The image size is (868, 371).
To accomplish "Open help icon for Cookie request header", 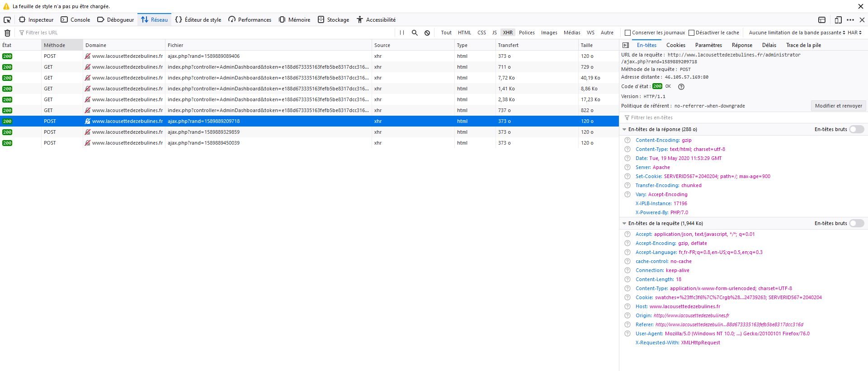I will coord(627,297).
